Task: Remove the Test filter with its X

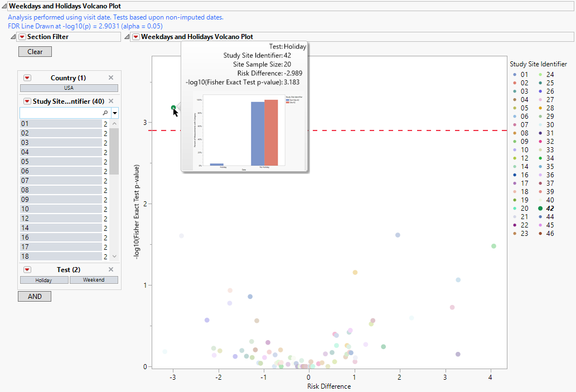Action: click(x=110, y=269)
